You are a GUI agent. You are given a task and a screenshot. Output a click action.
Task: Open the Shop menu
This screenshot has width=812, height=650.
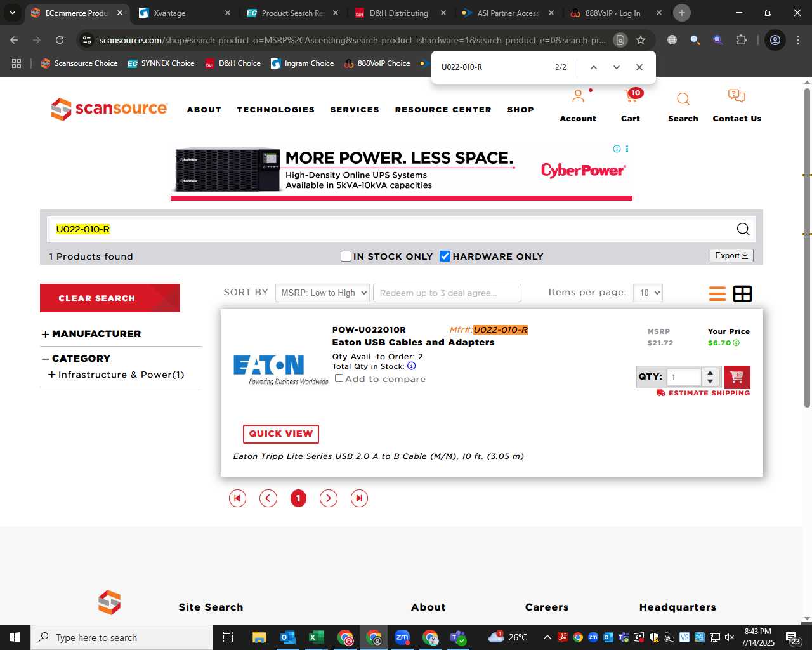[x=521, y=110]
